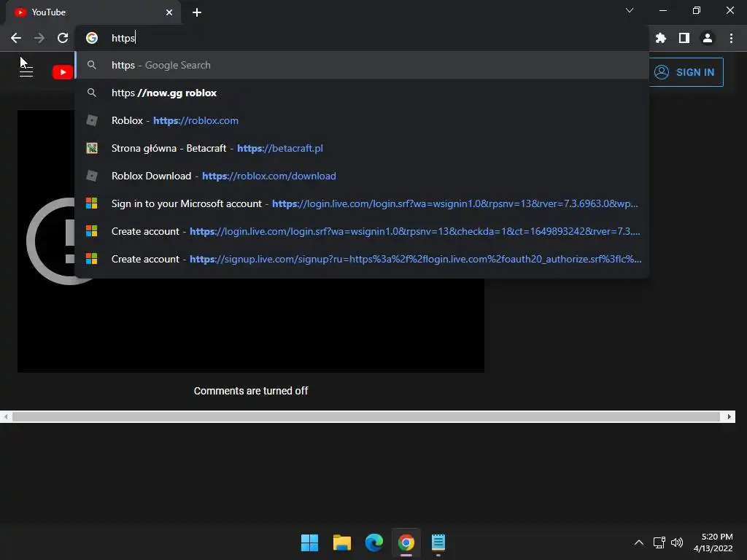Click the horizontal scrollbar track

click(366, 416)
